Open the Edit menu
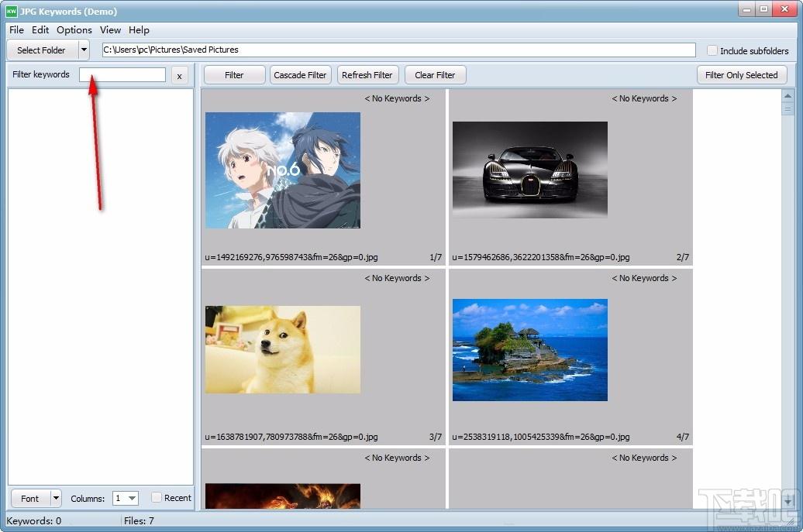This screenshot has height=532, width=803. (x=40, y=30)
